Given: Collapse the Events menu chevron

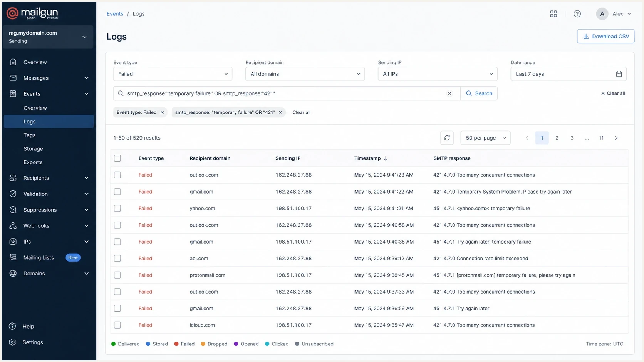Looking at the screenshot, I should [86, 93].
